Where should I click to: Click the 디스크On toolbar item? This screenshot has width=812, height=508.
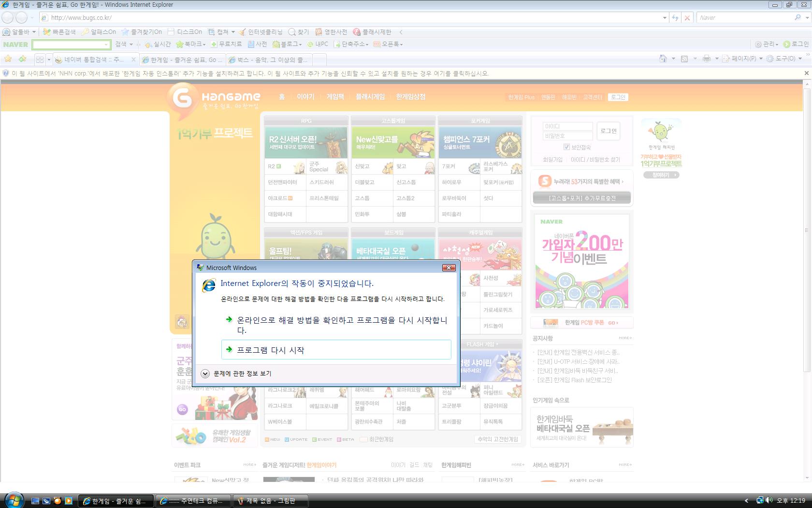point(185,32)
